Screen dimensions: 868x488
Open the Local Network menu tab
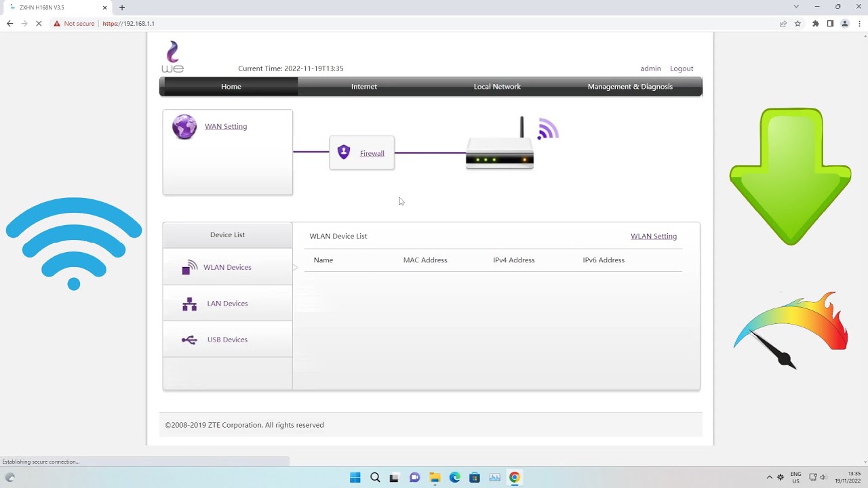click(497, 87)
